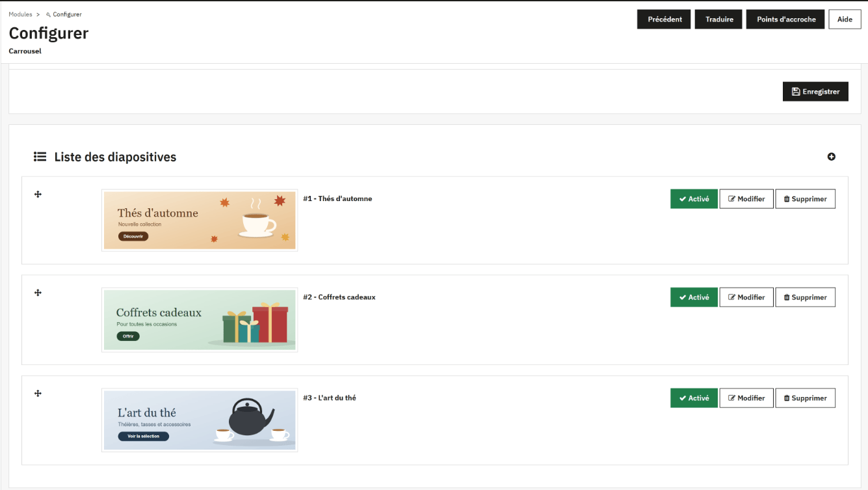The image size is (868, 490).
Task: Click the add slide plus icon
Action: tap(831, 157)
